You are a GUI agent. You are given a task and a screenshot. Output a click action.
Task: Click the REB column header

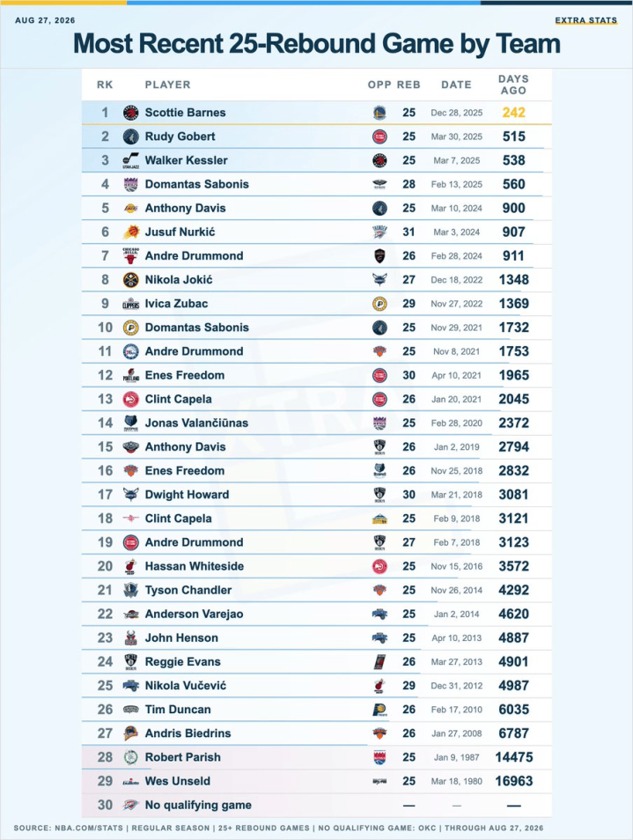click(409, 85)
